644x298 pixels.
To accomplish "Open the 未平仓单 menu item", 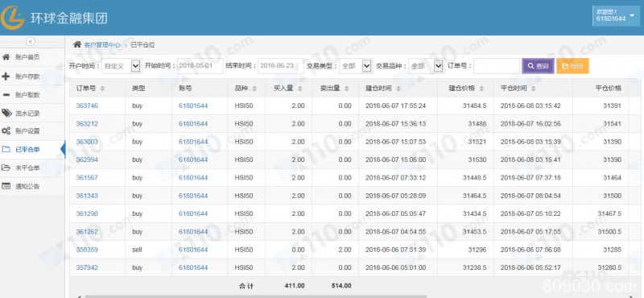I will coord(32,168).
